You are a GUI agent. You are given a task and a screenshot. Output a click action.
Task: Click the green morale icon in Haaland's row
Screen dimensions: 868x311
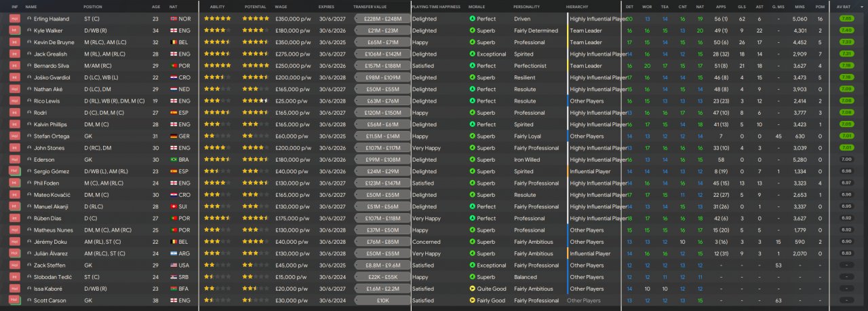[472, 19]
